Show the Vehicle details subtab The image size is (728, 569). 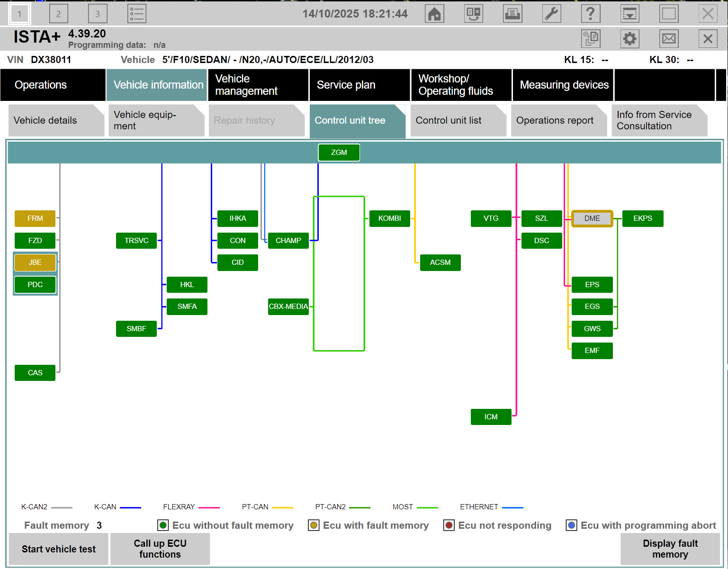pyautogui.click(x=56, y=120)
